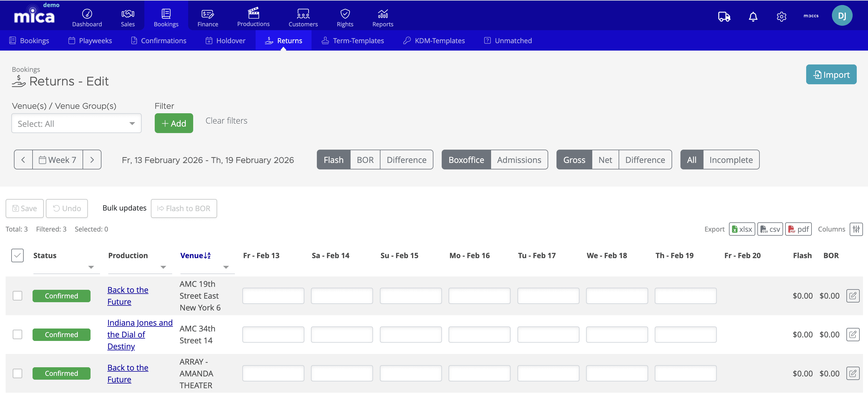Switch box office view to Admissions
Viewport: 868px width, 398px height.
pos(519,160)
